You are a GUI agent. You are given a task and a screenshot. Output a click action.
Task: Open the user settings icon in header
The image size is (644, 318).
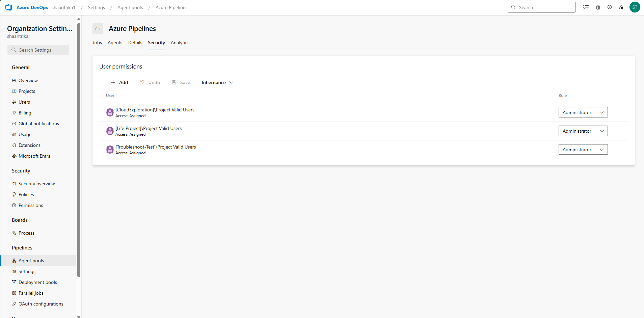coord(621,7)
